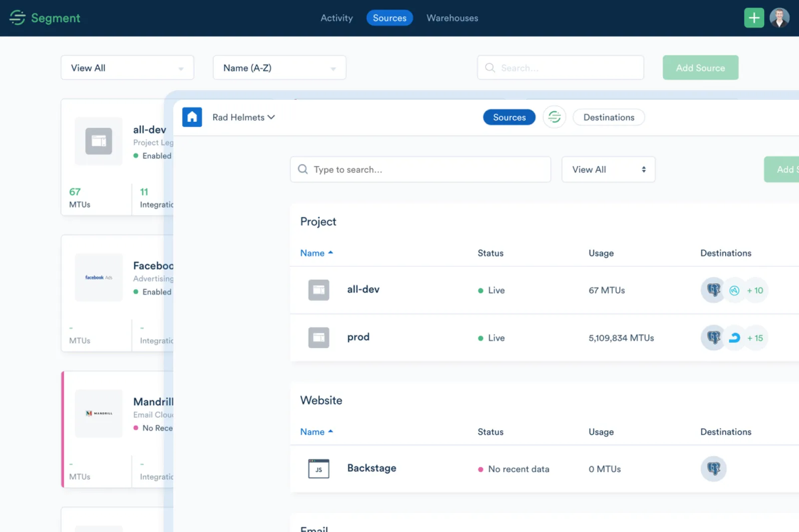This screenshot has width=799, height=532.
Task: Click Enabled status on all-dev card
Action: pyautogui.click(x=152, y=156)
